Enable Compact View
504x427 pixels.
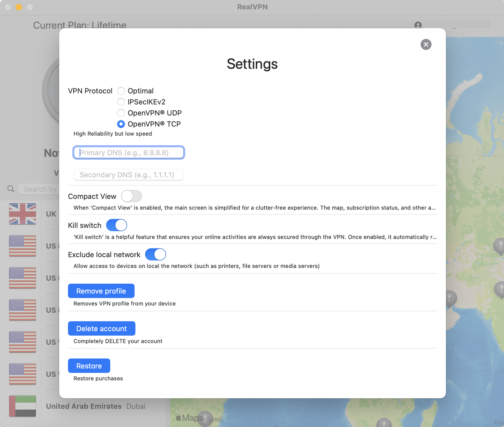[x=131, y=196]
